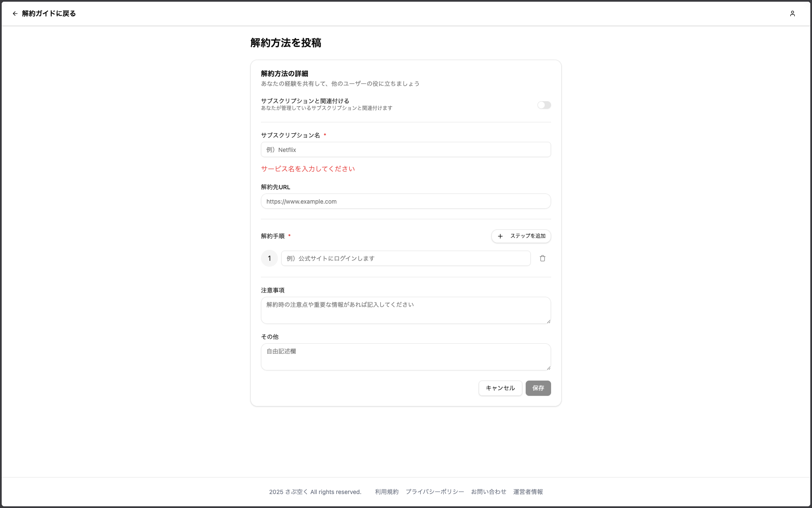Click the step number badge 1
The image size is (812, 508).
coord(269,258)
